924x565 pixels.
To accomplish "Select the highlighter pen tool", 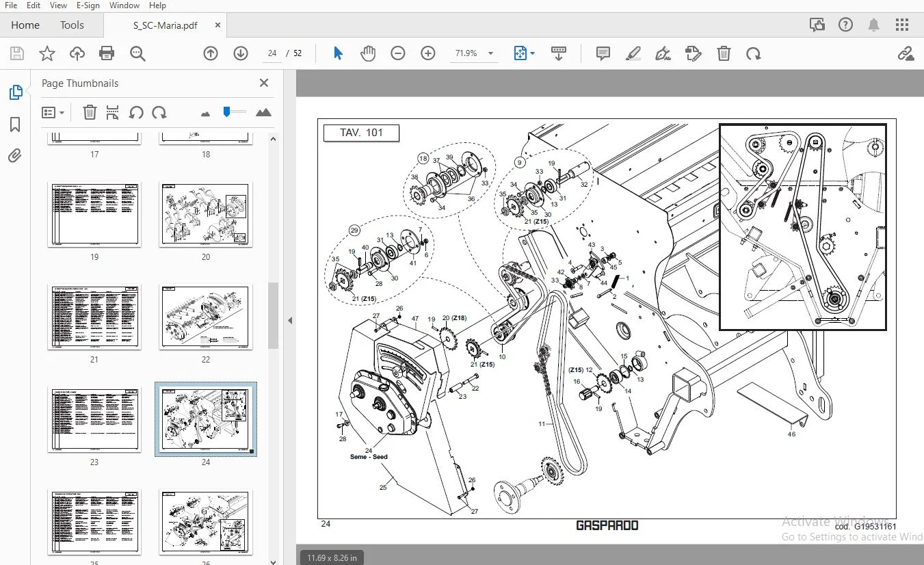I will [x=633, y=53].
